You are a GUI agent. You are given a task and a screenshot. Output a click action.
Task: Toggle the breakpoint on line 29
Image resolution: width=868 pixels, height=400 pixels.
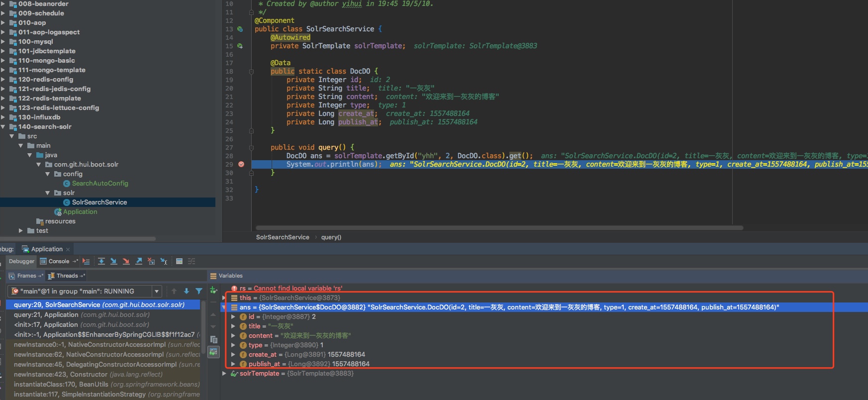[241, 164]
